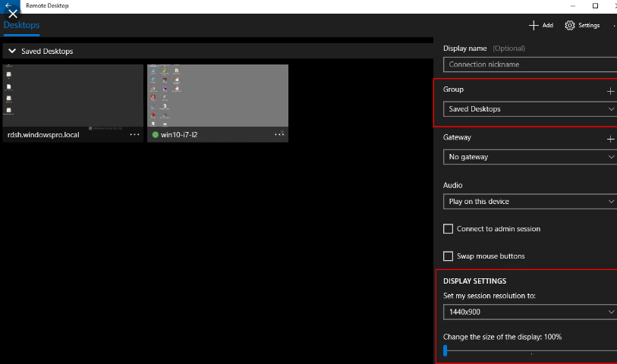Open the No gateway dropdown
Screen dimensions: 617x364
[x=530, y=157]
